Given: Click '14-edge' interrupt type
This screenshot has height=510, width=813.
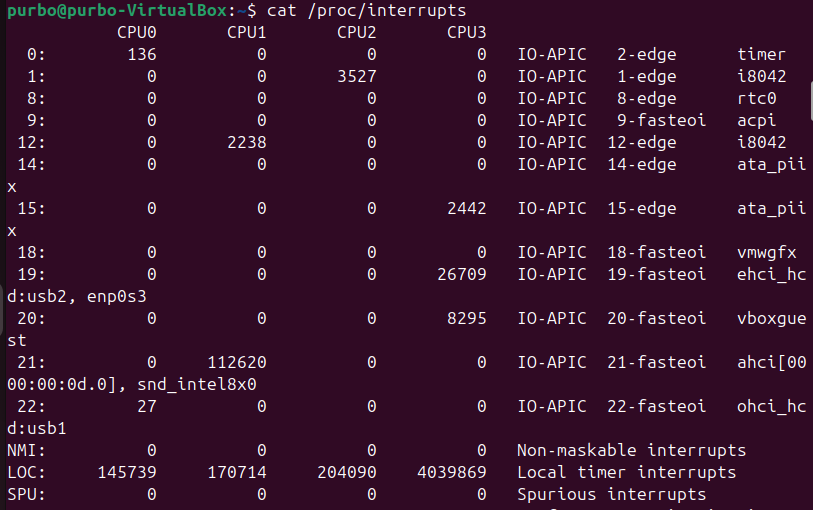Looking at the screenshot, I should (642, 165).
